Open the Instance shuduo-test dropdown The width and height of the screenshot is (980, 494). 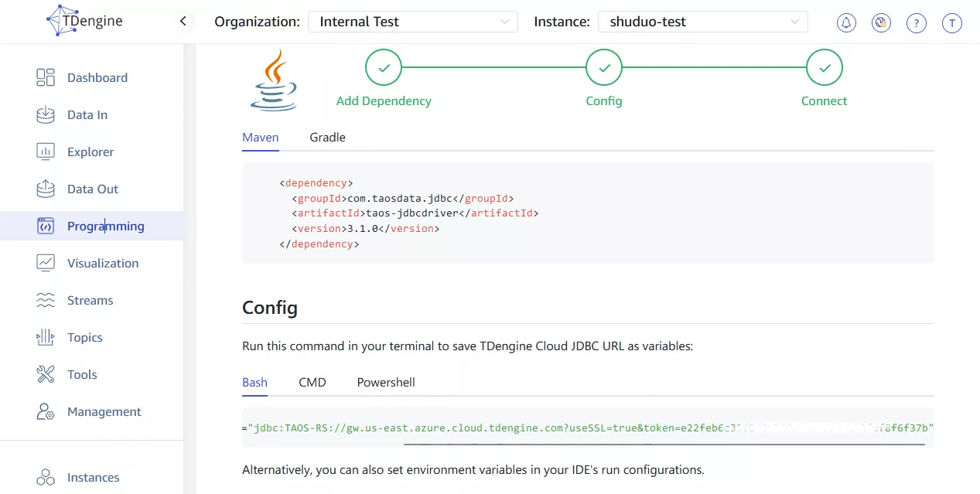click(x=702, y=22)
